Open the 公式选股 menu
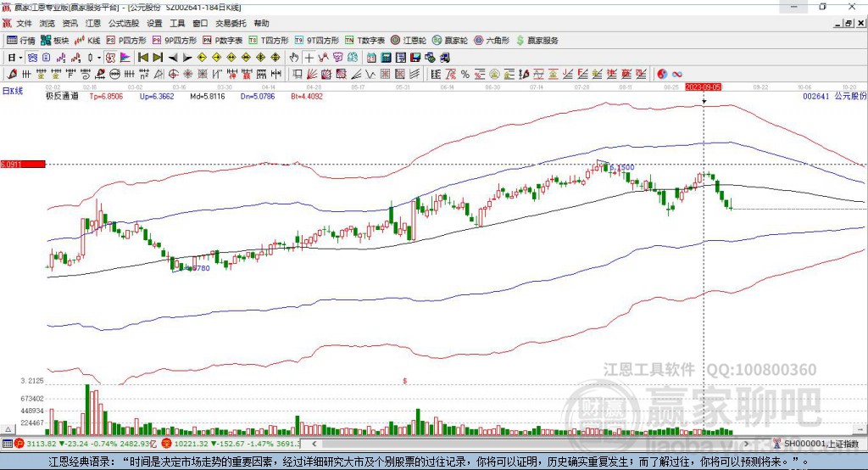This screenshot has width=868, height=470. click(124, 23)
